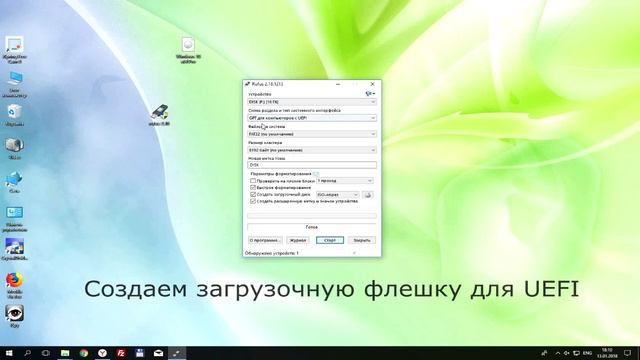Screen dimensions: 640x360
Task: Show hidden system tray icons
Action: [558, 353]
